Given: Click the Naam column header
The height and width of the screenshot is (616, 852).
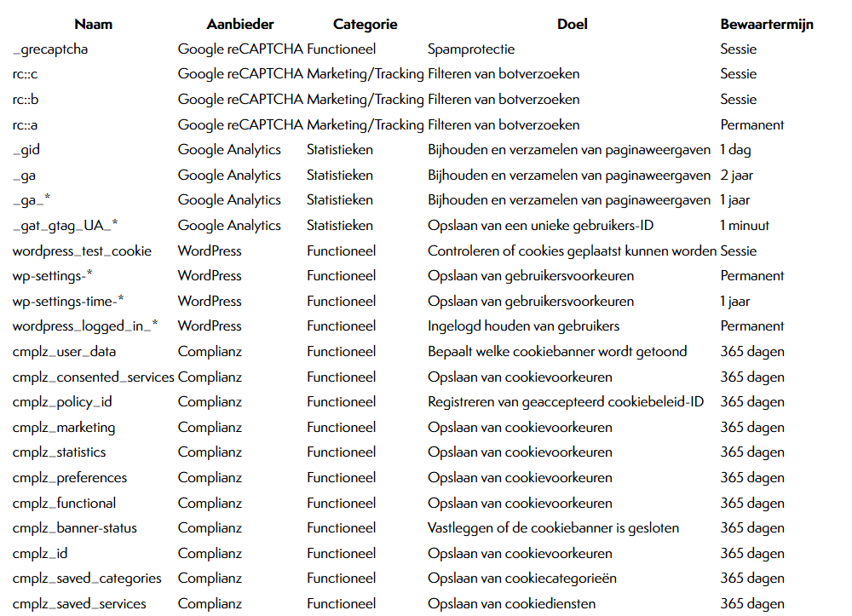Looking at the screenshot, I should point(93,25).
